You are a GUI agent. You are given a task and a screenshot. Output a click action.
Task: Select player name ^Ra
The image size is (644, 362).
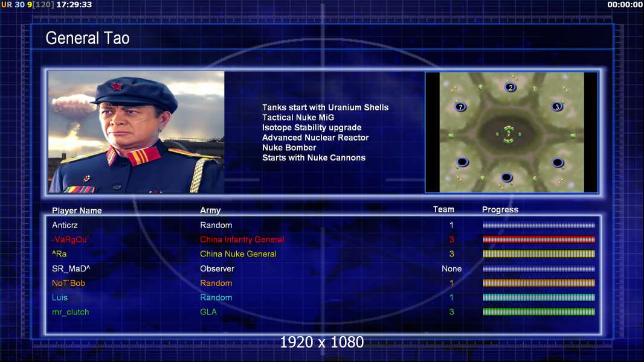click(59, 254)
